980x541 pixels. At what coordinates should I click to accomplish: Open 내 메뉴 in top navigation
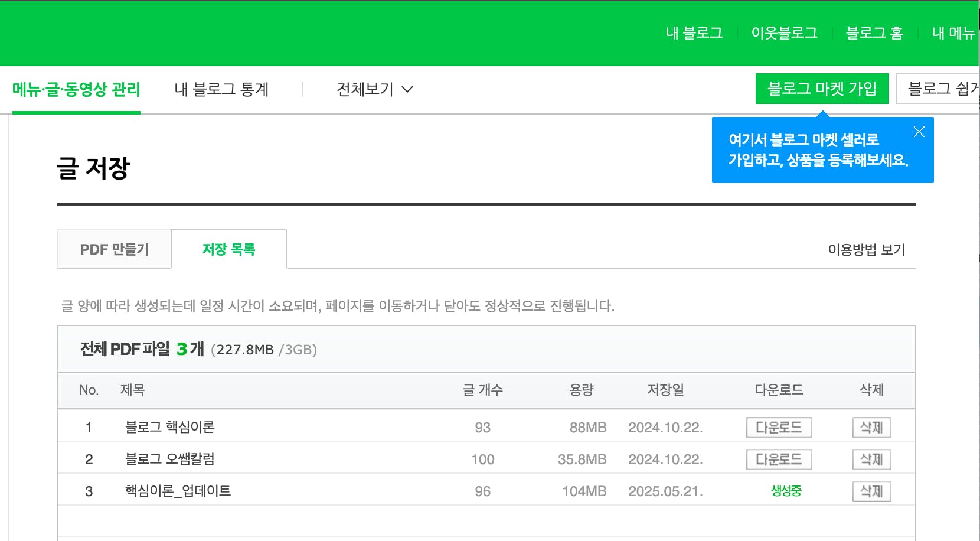pos(953,33)
